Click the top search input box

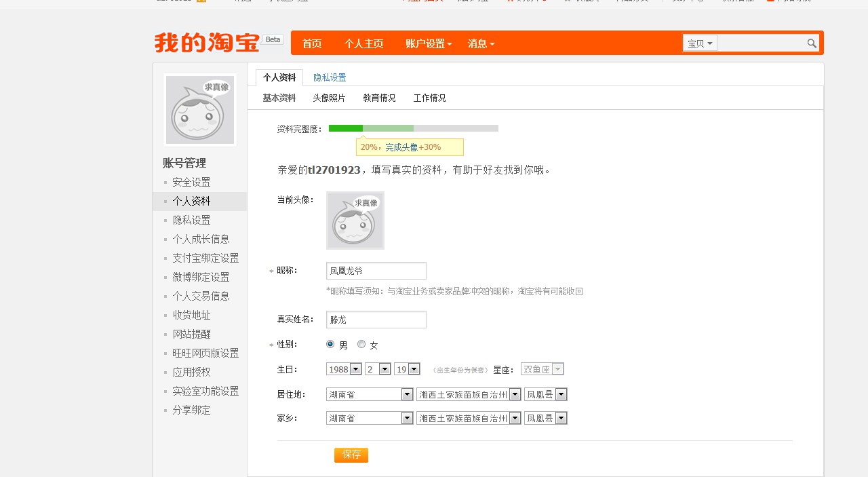(x=761, y=43)
